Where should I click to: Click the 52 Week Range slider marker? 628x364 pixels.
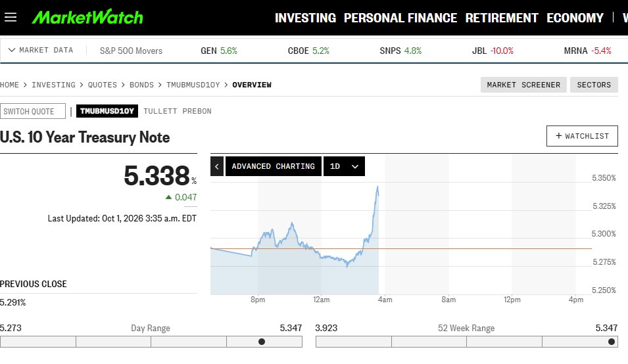click(611, 342)
